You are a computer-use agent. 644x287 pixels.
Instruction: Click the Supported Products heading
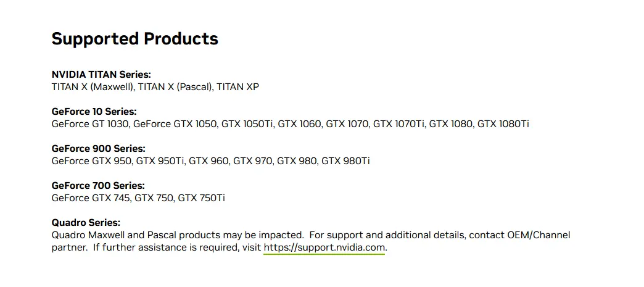[x=134, y=39]
